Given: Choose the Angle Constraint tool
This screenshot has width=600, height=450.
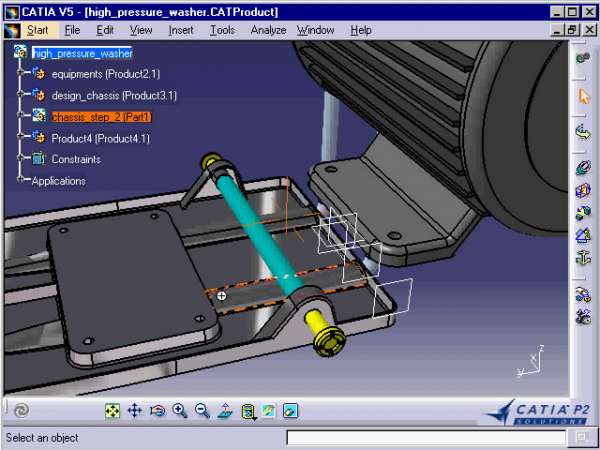Looking at the screenshot, I should pyautogui.click(x=583, y=235).
